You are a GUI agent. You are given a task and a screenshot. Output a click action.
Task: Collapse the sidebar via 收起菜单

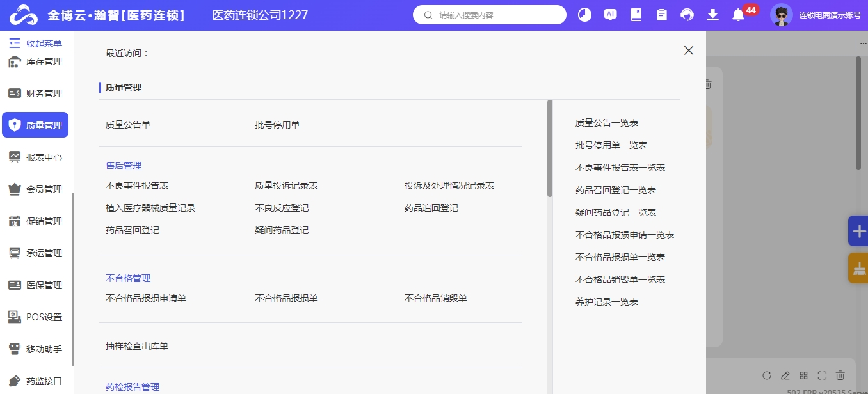tap(36, 43)
